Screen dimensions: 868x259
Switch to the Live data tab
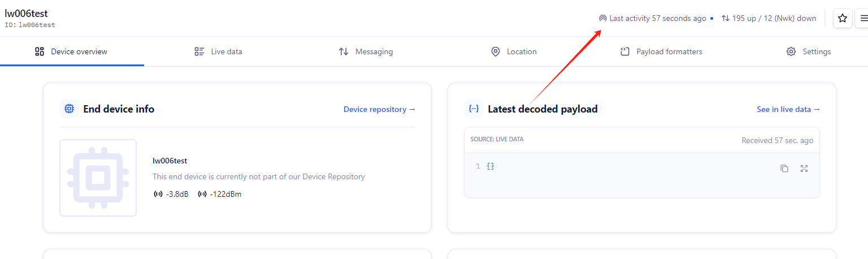pyautogui.click(x=218, y=52)
